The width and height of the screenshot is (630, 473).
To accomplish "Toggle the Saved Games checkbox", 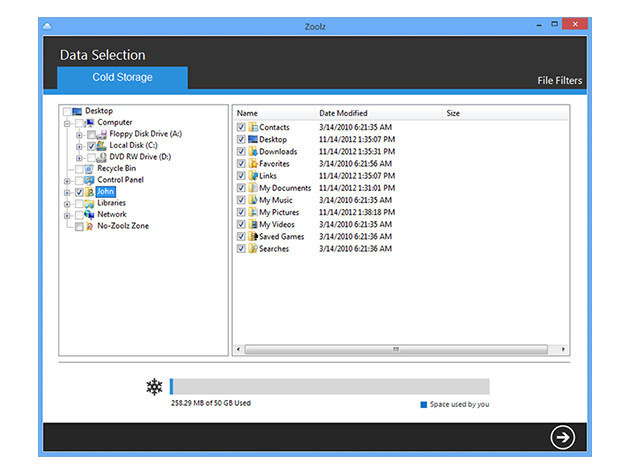I will (x=241, y=237).
